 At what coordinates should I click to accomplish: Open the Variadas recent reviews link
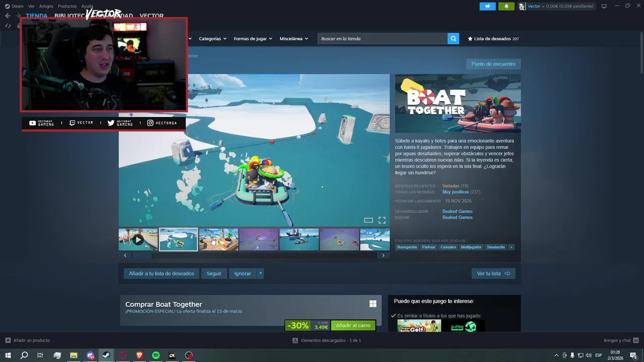click(x=451, y=186)
